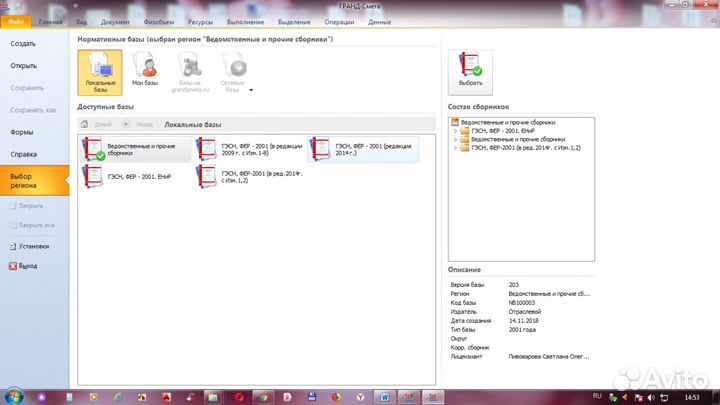Expand the ГЭСН, ФЕР - 2001. ЕНиР tree node

[456, 131]
